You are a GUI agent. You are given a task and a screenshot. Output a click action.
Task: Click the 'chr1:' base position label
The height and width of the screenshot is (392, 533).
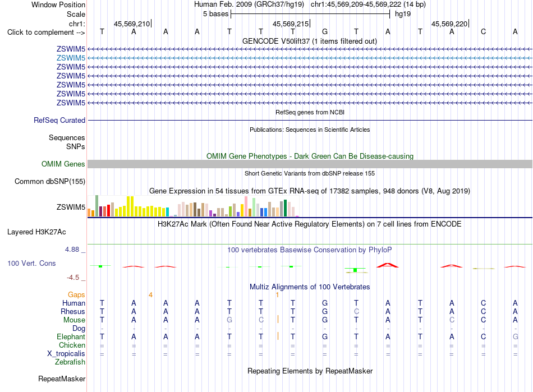coord(77,24)
